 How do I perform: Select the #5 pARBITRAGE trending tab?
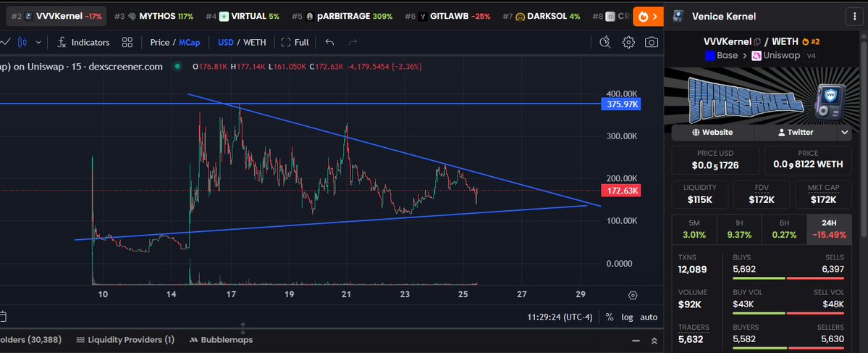[x=342, y=17]
